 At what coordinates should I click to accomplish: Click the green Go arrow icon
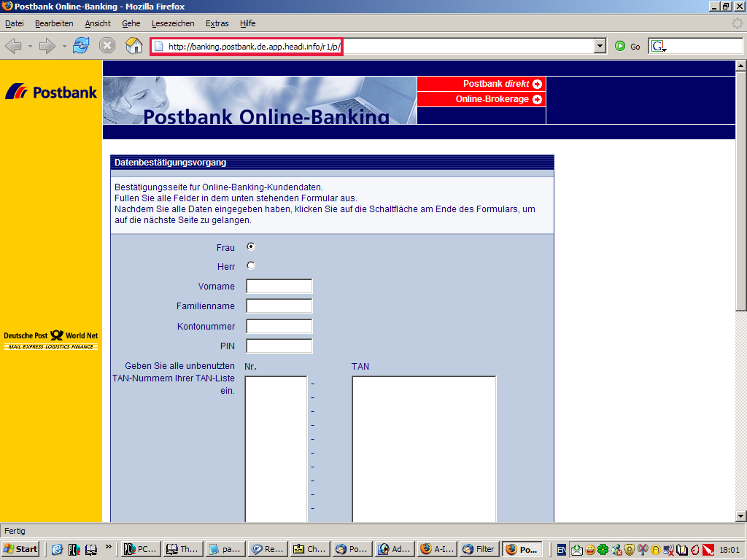coord(620,46)
